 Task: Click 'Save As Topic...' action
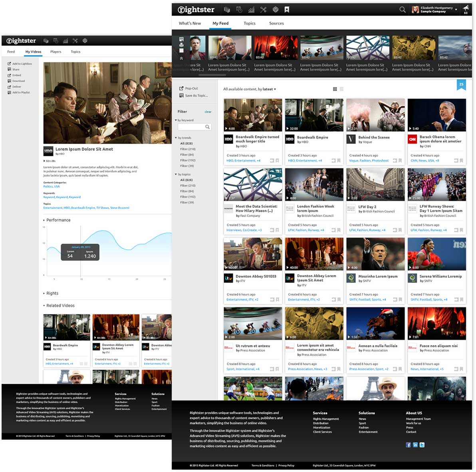194,95
